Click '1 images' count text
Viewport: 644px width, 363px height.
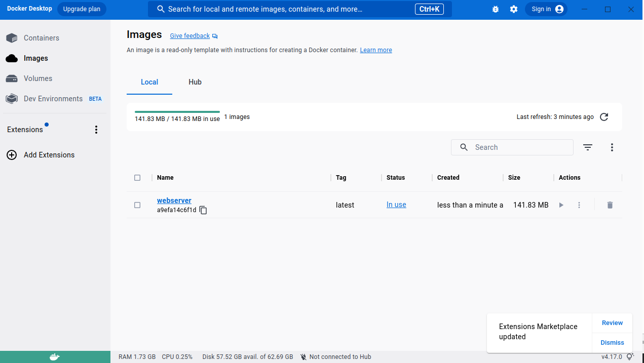[237, 117]
